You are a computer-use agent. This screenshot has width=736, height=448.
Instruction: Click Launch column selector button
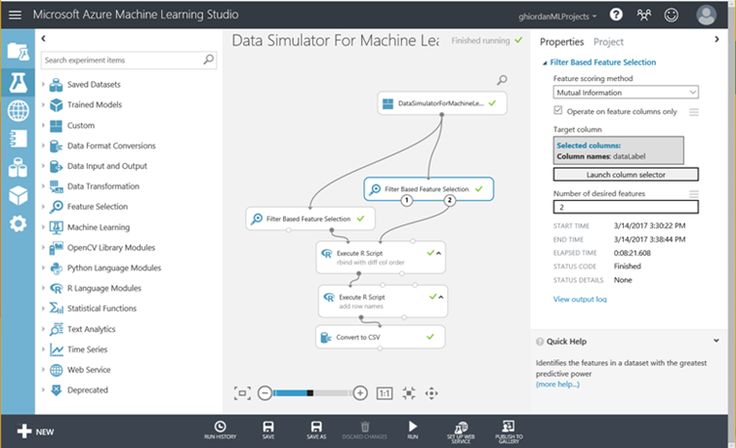click(x=626, y=175)
